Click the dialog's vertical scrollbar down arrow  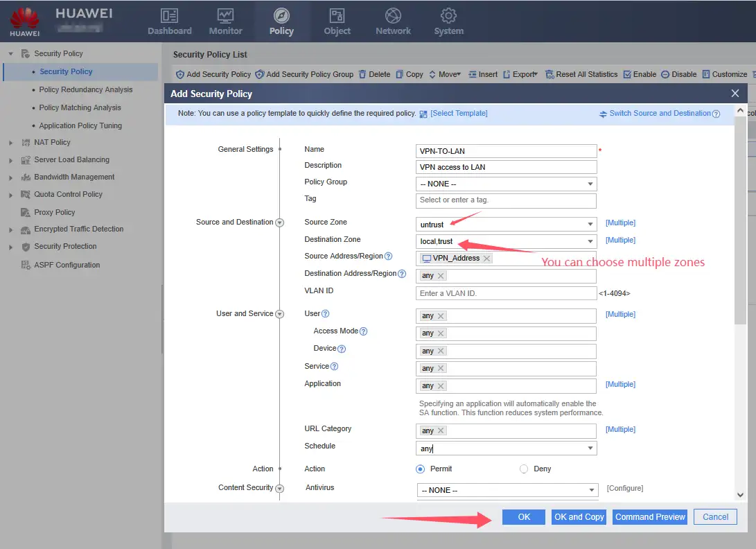tap(740, 494)
